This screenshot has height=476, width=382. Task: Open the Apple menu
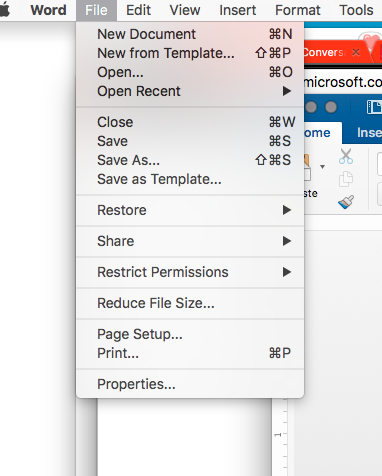tap(4, 10)
